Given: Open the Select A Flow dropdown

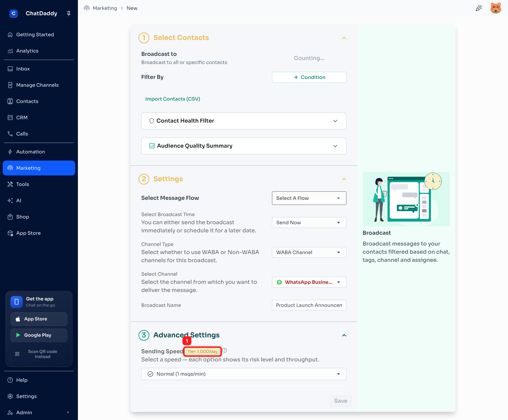Looking at the screenshot, I should tap(309, 198).
